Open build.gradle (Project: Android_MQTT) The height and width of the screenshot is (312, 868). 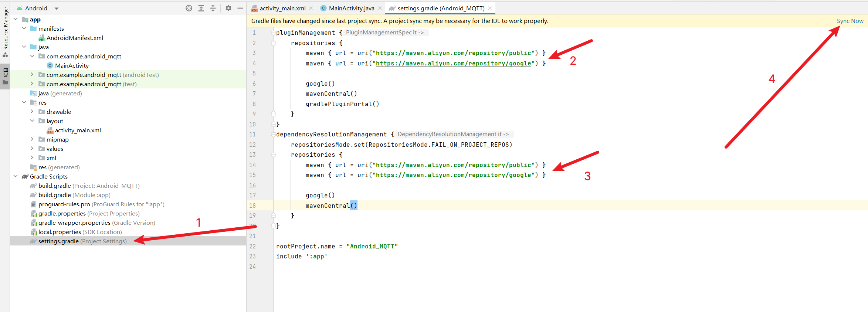pyautogui.click(x=89, y=186)
